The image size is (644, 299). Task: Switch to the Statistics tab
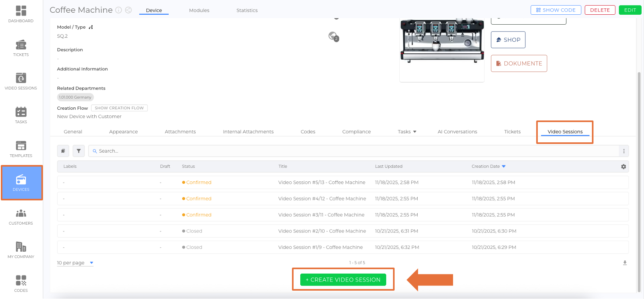[247, 10]
